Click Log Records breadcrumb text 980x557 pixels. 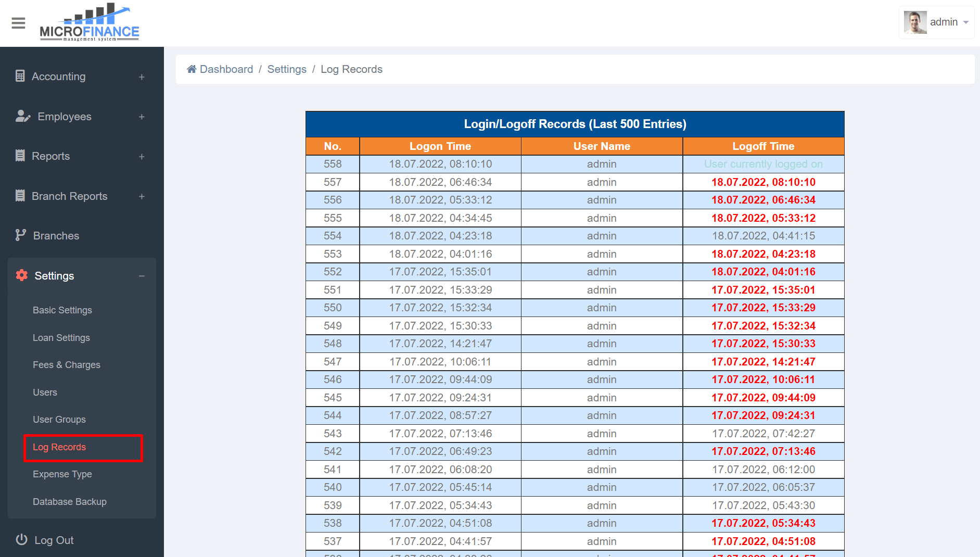(x=351, y=69)
